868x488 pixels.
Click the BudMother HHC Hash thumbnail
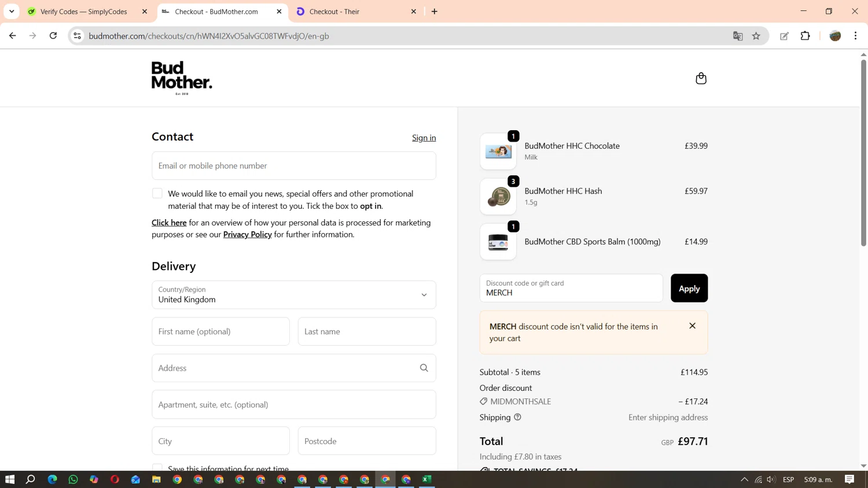pos(498,197)
